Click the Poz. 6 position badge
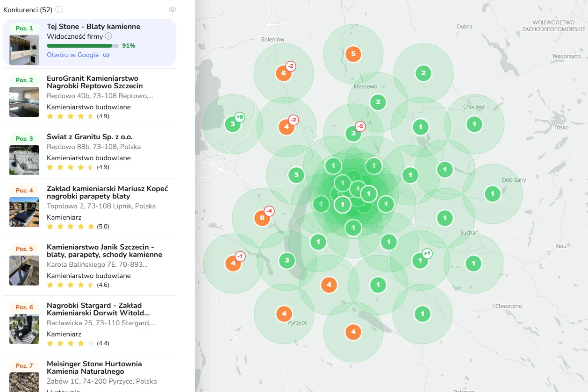Screen dimensions: 588x392 point(24,307)
